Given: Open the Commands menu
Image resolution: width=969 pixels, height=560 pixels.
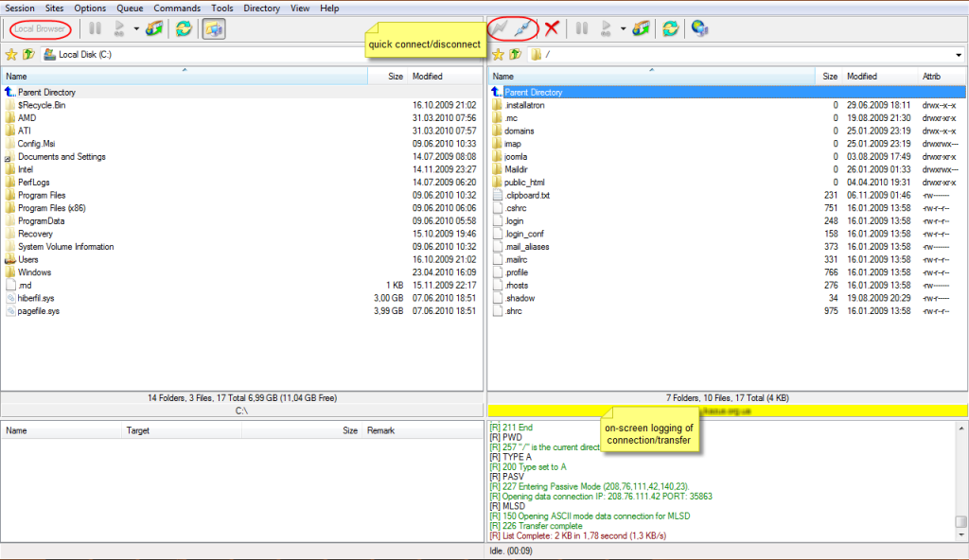Looking at the screenshot, I should click(x=177, y=9).
